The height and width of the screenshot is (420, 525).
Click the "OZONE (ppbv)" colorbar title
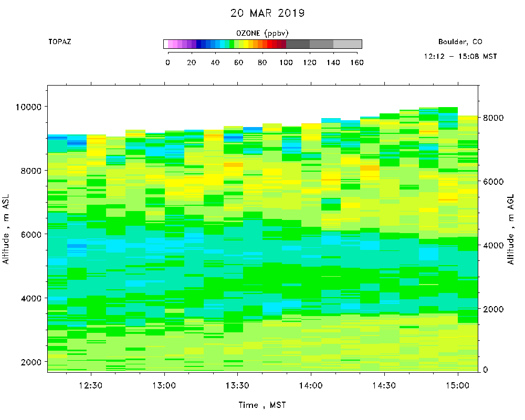click(262, 33)
